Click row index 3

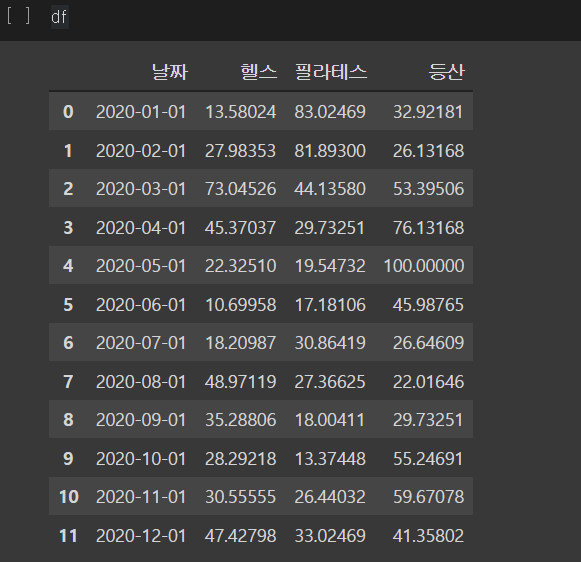68,227
